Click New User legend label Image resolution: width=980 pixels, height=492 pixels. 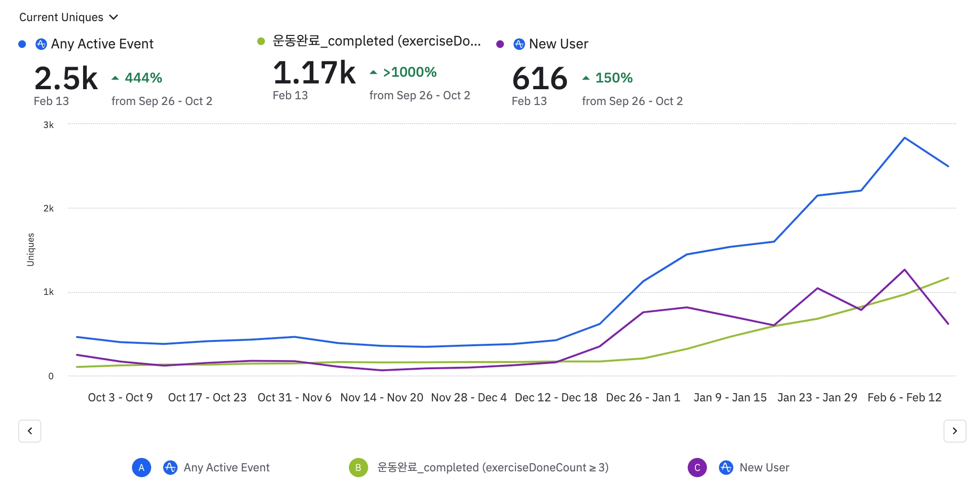click(765, 468)
